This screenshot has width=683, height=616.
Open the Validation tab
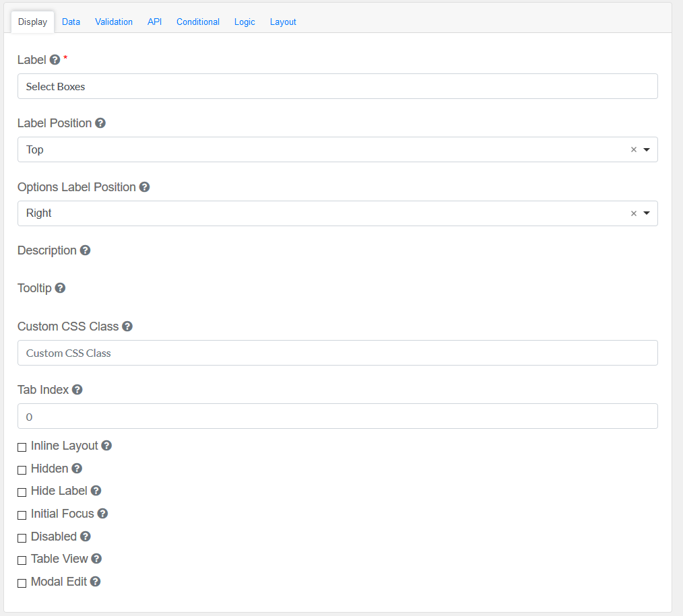coord(114,22)
